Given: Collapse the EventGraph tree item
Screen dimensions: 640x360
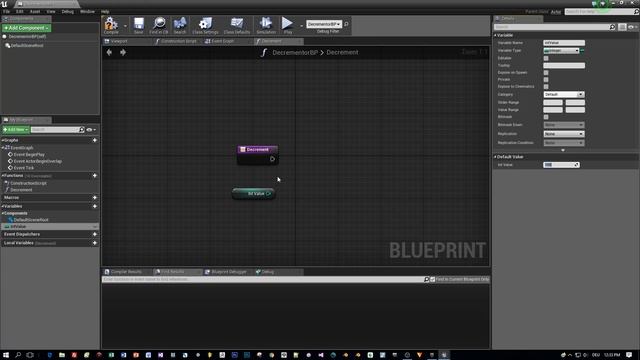Looking at the screenshot, I should click(x=3, y=148).
